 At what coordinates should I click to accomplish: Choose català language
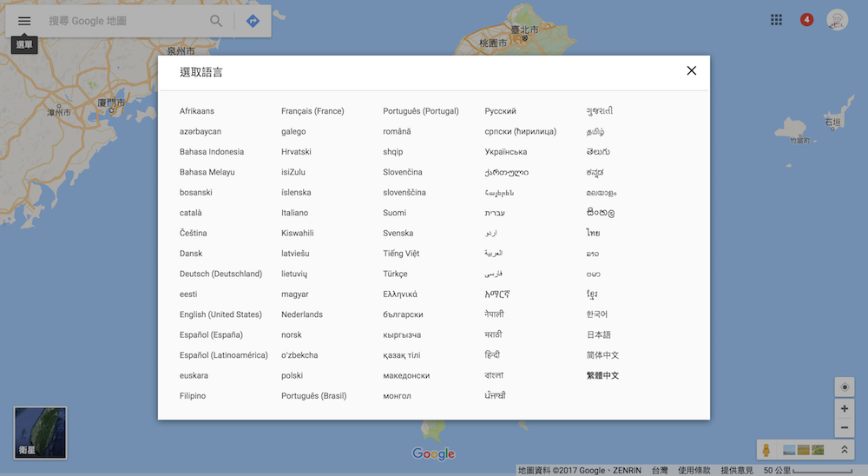coord(190,213)
